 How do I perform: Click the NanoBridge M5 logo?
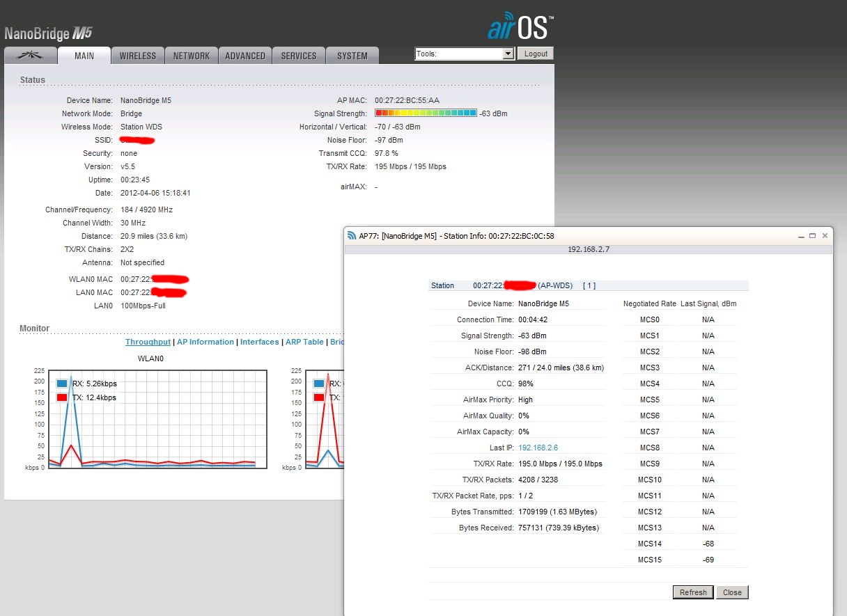click(x=48, y=33)
